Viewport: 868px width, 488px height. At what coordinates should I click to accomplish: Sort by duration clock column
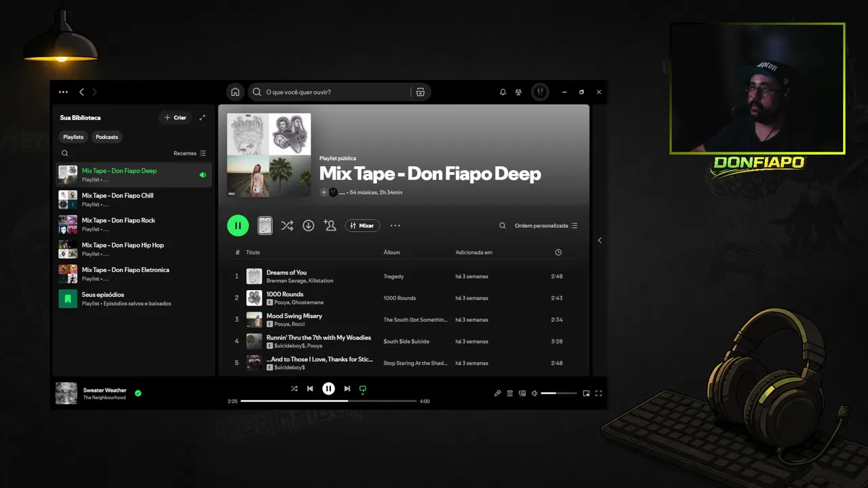pos(558,252)
